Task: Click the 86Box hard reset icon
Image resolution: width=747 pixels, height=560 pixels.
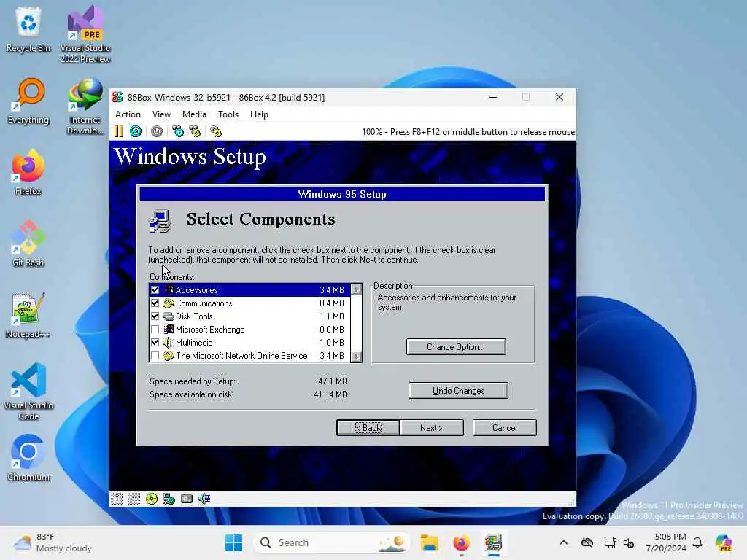Action: point(136,131)
